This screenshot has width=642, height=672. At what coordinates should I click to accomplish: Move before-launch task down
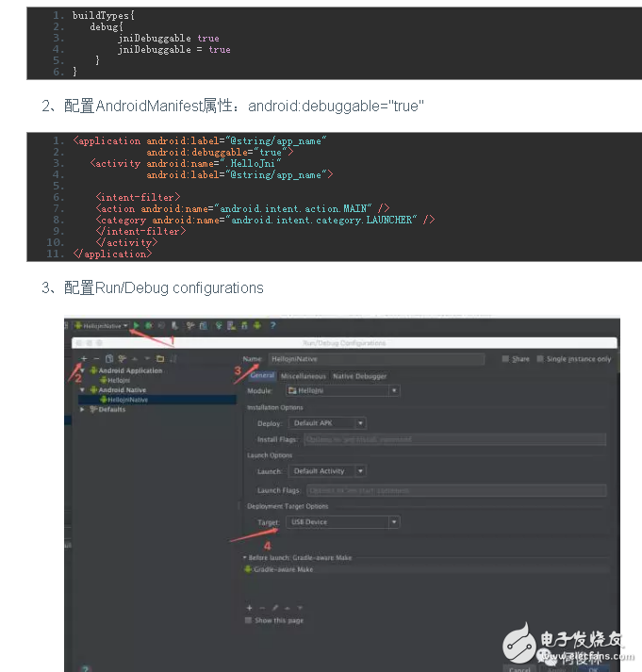tap(300, 608)
